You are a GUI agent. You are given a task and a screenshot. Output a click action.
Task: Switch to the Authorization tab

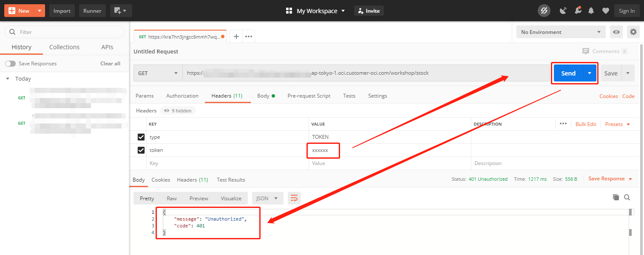tap(182, 96)
